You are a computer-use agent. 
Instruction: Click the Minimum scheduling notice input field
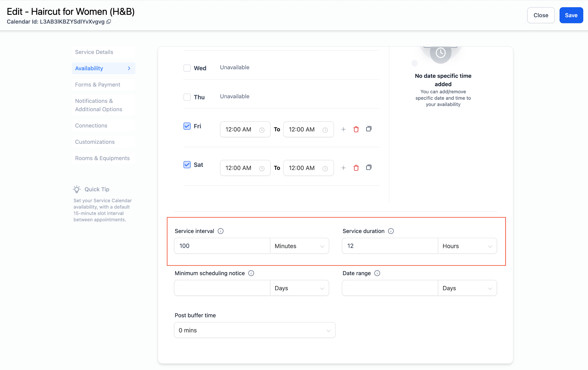tap(222, 288)
